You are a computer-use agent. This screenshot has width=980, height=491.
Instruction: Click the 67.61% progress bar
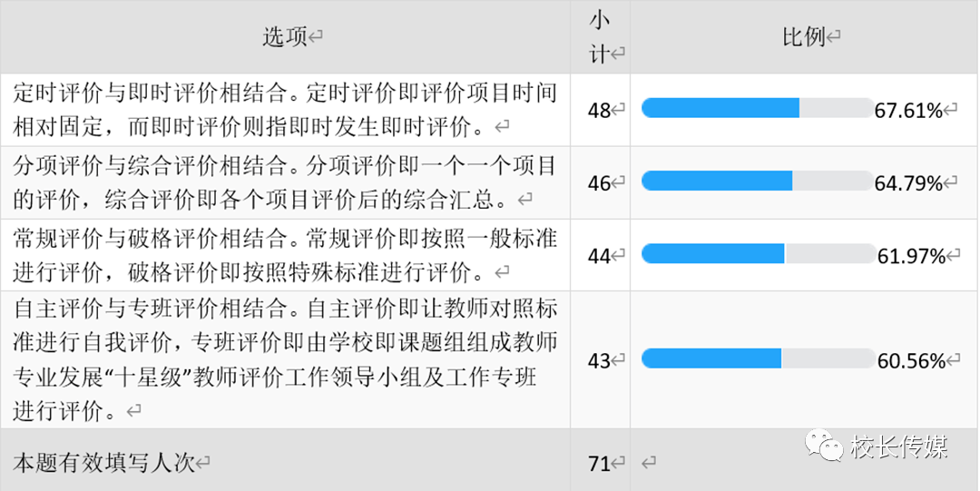click(758, 108)
